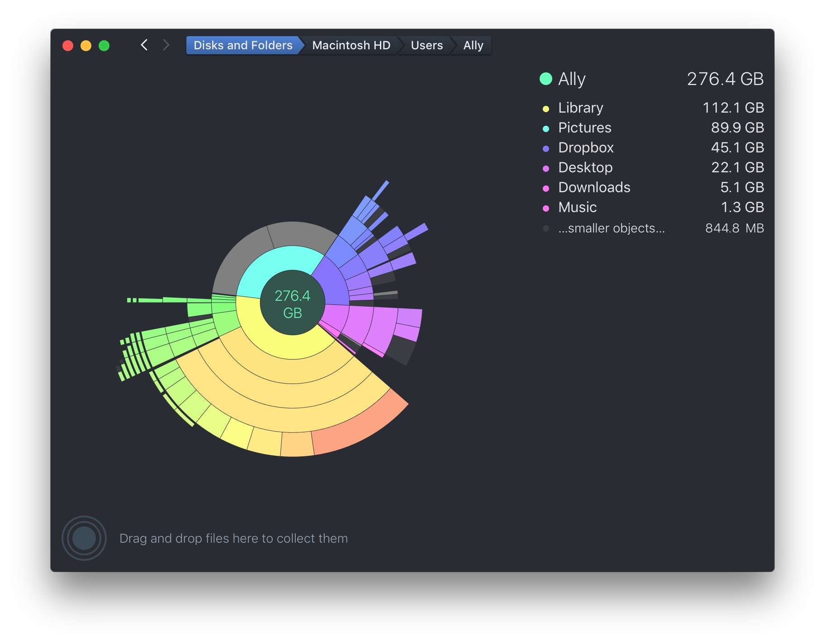This screenshot has width=825, height=644.
Task: Click the magenta dot beside Desktop
Action: tap(546, 168)
